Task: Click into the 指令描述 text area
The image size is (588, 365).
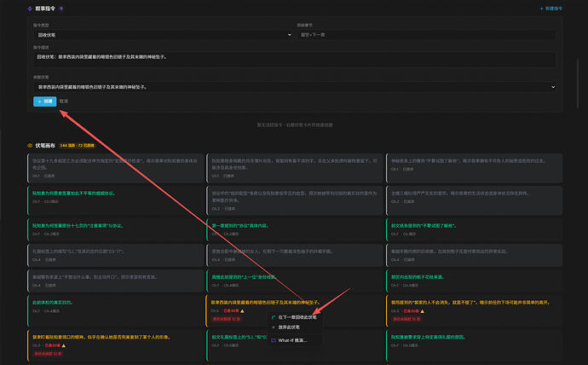Action: [295, 60]
